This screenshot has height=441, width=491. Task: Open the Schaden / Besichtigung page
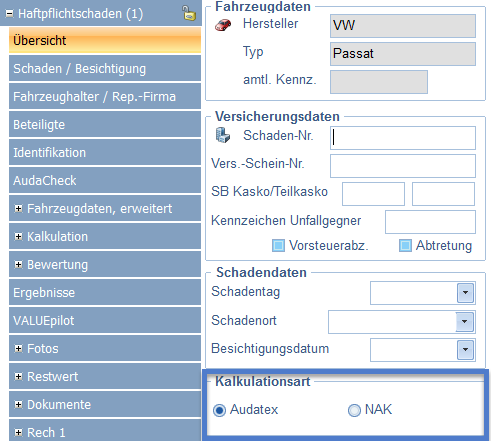105,68
